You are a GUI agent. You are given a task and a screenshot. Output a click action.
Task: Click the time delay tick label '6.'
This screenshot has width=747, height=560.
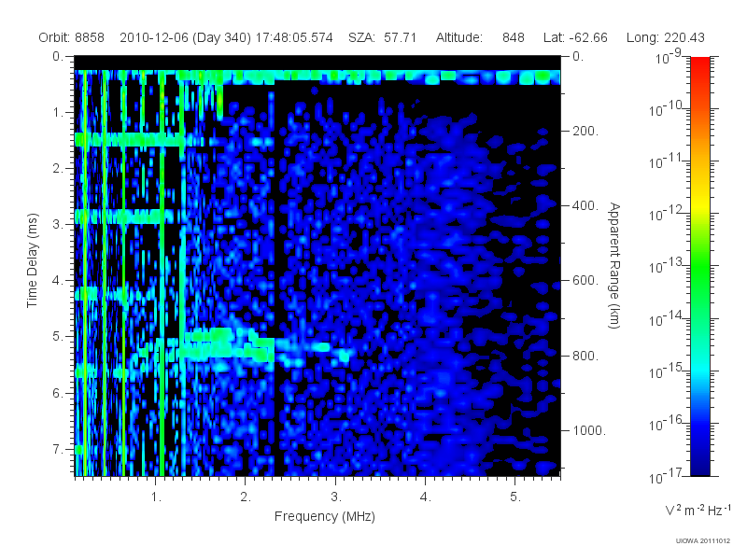point(58,393)
